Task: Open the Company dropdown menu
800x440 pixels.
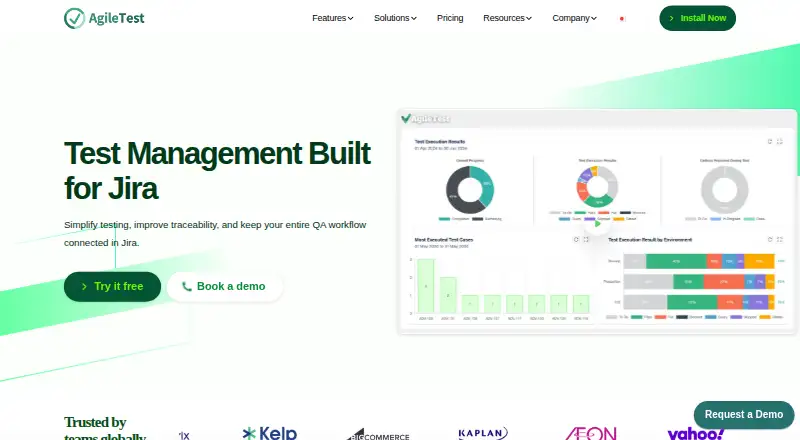Action: pos(574,18)
